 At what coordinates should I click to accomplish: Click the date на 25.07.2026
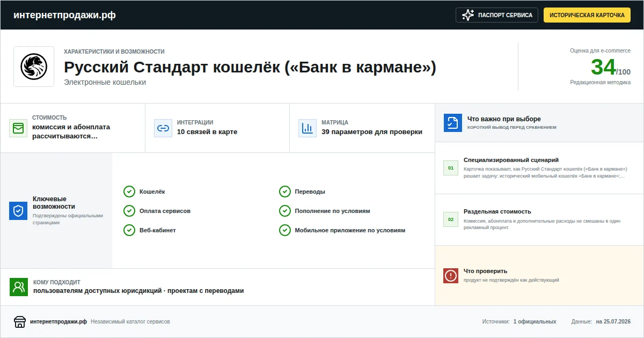tap(613, 322)
